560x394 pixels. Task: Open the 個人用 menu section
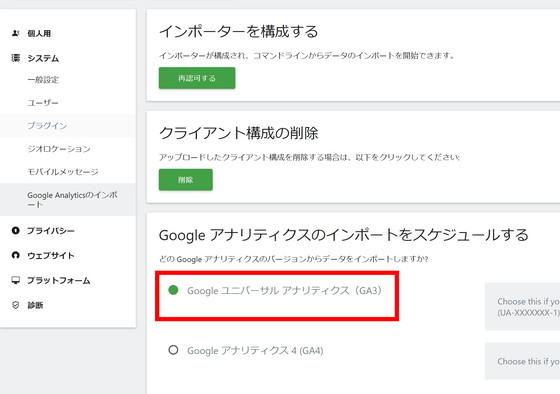[39, 33]
